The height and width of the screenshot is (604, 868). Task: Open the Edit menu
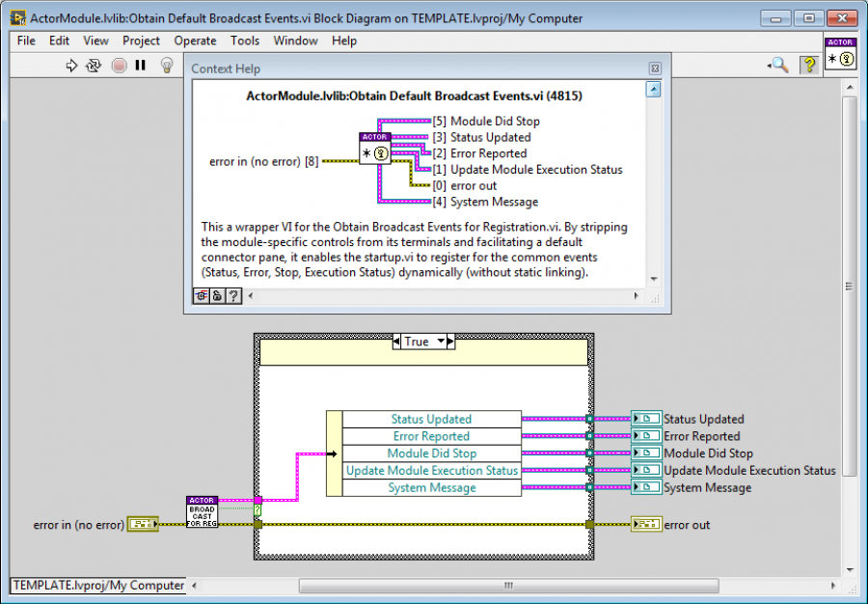coord(59,41)
